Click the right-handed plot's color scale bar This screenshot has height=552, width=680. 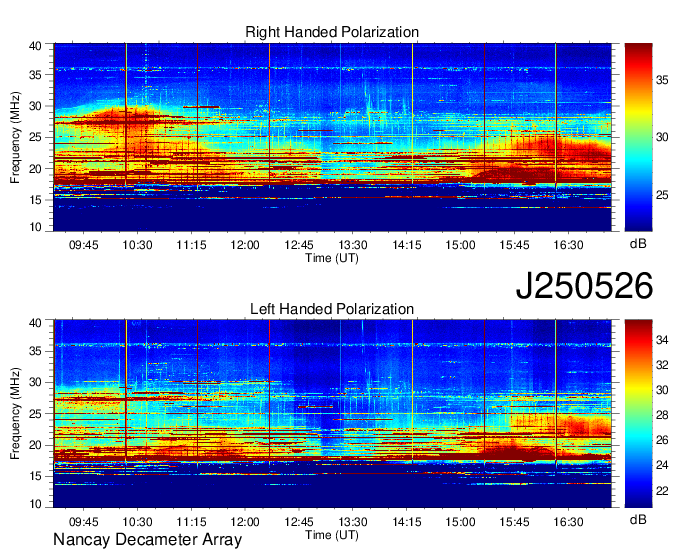click(x=638, y=137)
